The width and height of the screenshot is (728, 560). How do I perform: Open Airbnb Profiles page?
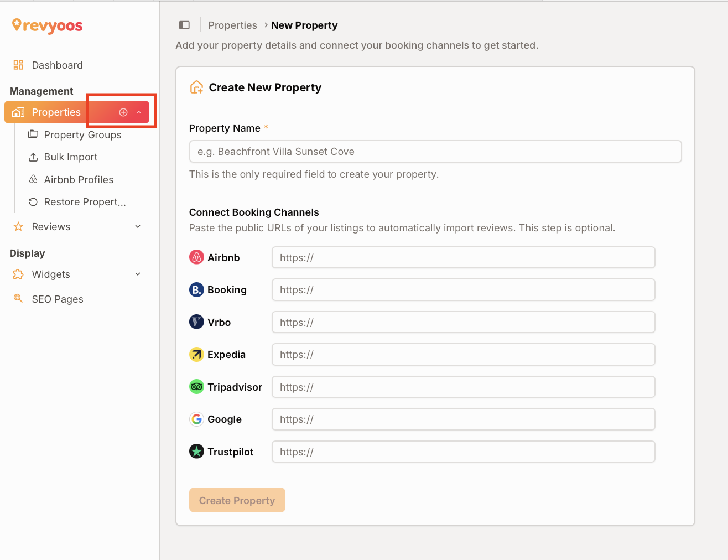click(x=79, y=180)
